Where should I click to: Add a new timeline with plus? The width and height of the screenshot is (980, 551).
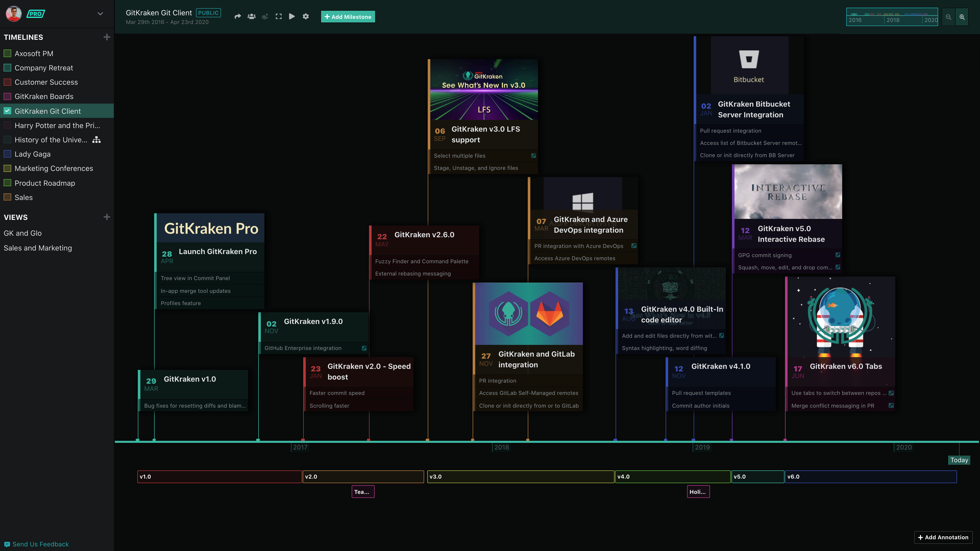pos(107,37)
